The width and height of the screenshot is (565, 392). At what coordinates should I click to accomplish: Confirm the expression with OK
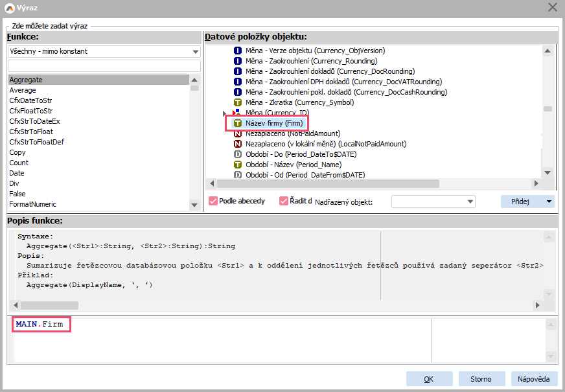pyautogui.click(x=428, y=379)
